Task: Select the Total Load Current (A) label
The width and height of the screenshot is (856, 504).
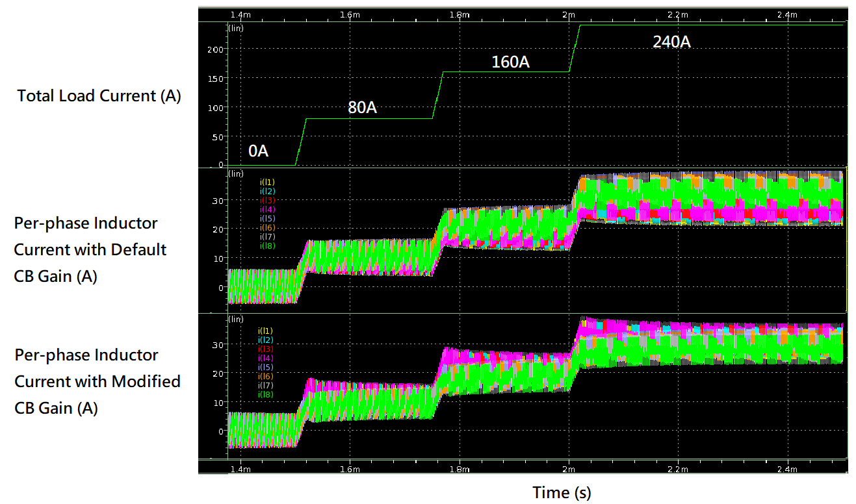Action: [99, 96]
